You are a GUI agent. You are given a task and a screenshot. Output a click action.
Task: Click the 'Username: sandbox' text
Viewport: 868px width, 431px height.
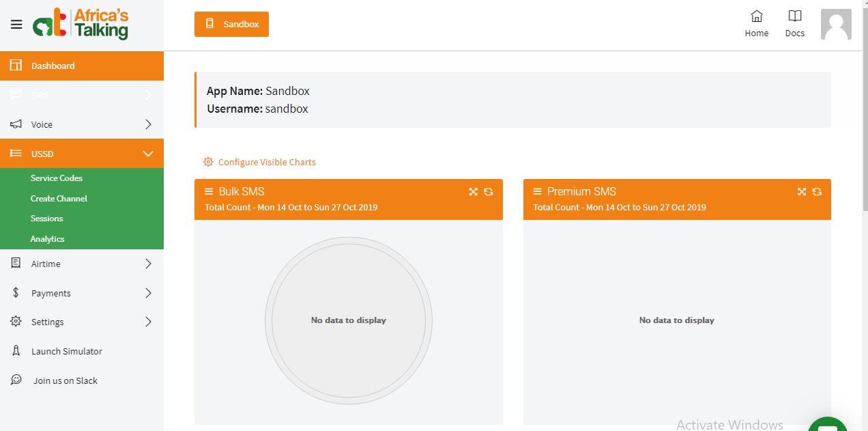point(257,109)
